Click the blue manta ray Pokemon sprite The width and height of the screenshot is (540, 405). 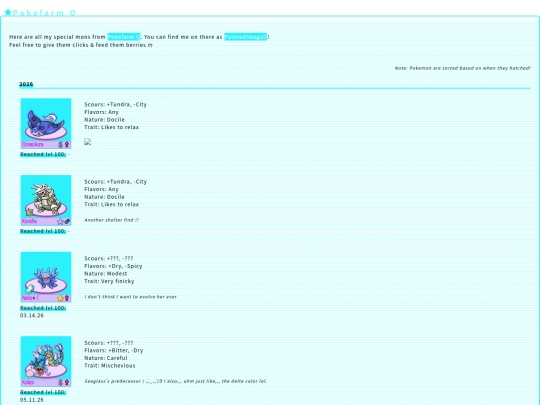(45, 123)
